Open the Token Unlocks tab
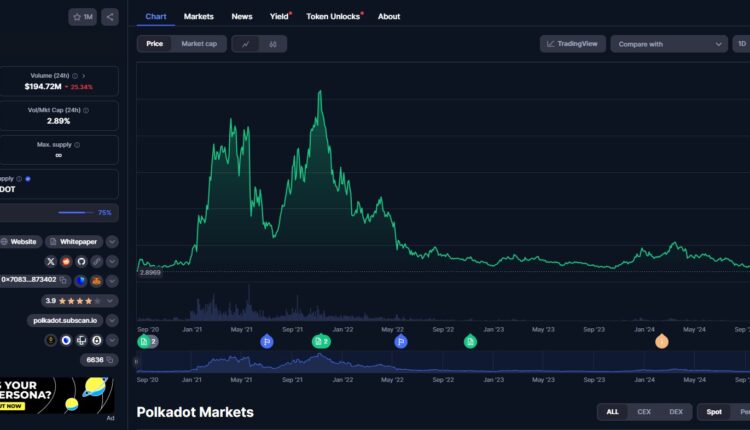Viewport: 750px width, 430px height. click(334, 17)
